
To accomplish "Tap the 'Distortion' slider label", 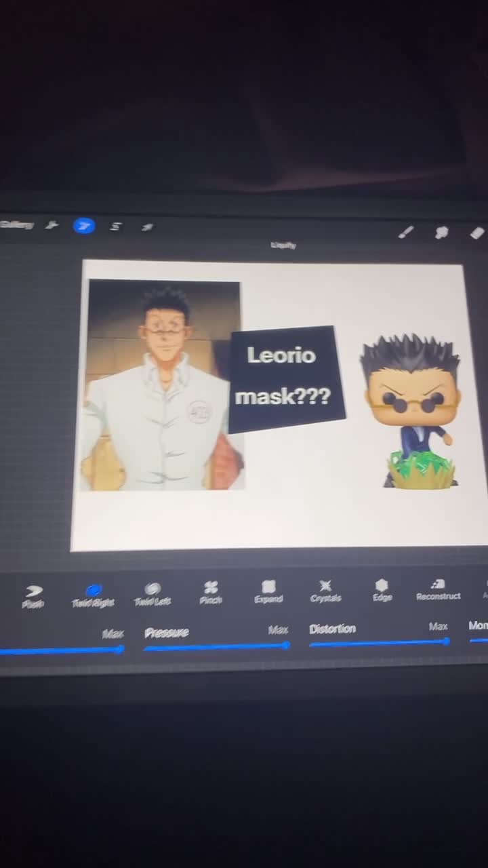I will pyautogui.click(x=332, y=629).
